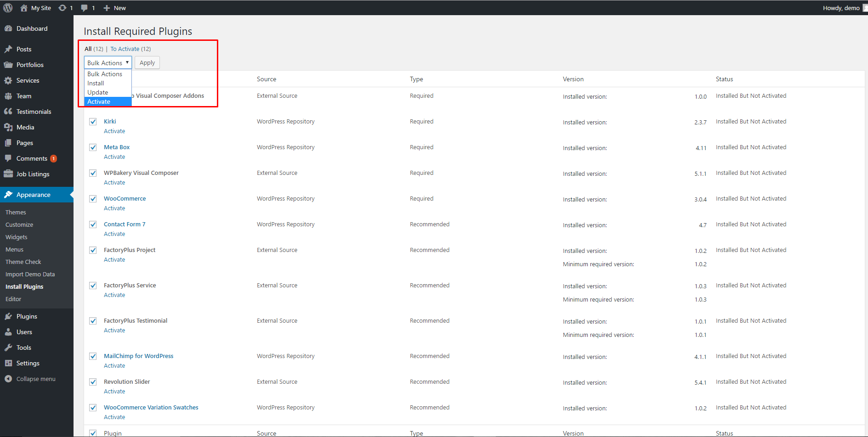868x437 pixels.
Task: Select the Job Listings briefcase icon
Action: (8, 174)
